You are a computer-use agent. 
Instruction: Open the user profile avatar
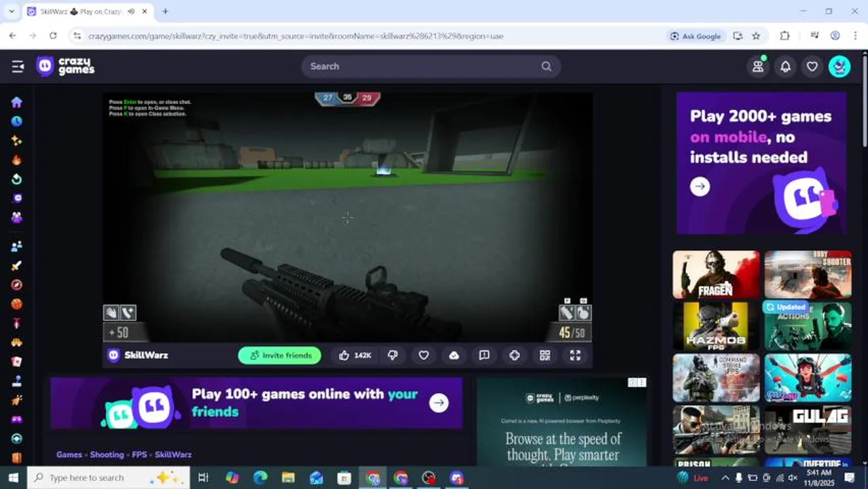click(x=839, y=66)
